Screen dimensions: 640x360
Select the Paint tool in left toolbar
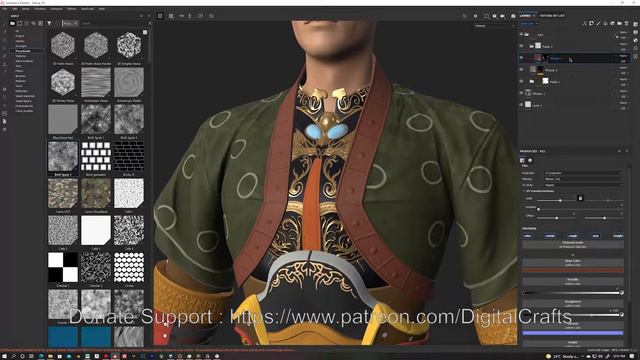pyautogui.click(x=4, y=24)
